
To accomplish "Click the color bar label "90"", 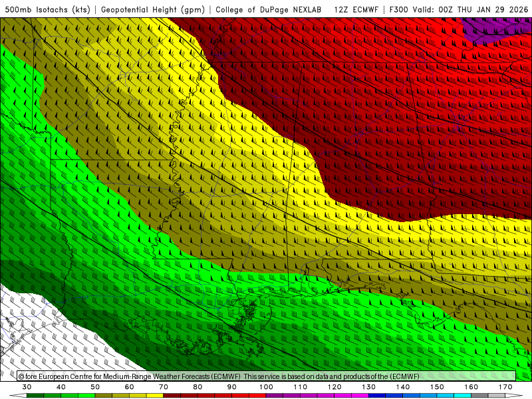I will (231, 387).
